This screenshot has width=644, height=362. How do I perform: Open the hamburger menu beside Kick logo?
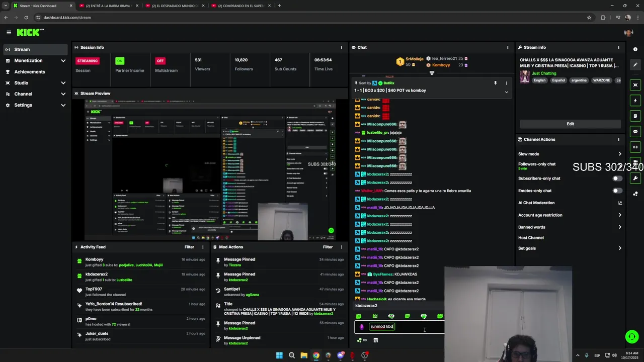tap(9, 32)
